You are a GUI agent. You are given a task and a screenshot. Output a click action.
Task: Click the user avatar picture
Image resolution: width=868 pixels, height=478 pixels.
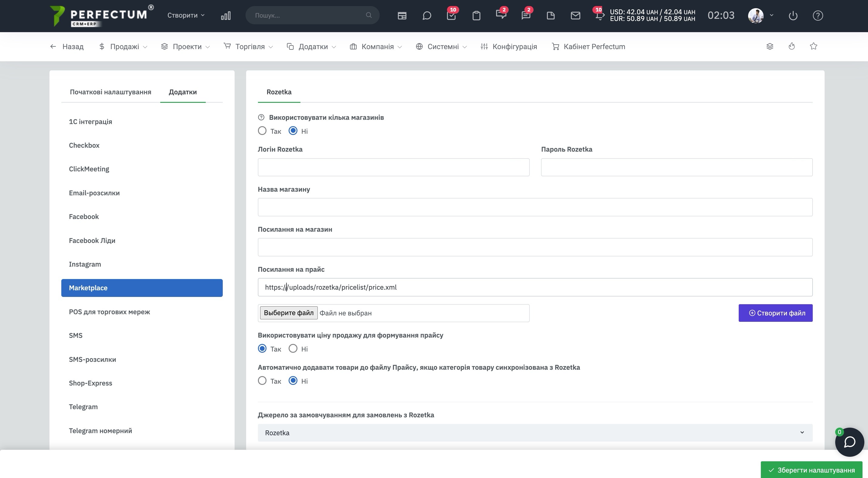(x=755, y=15)
